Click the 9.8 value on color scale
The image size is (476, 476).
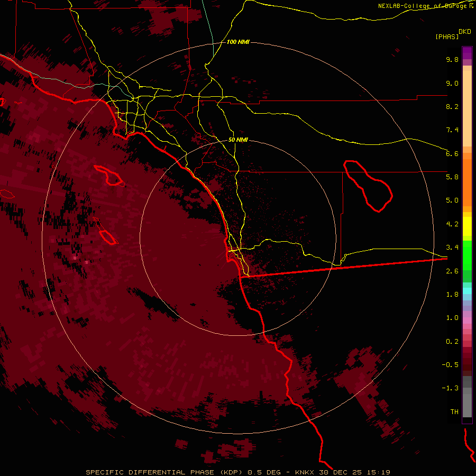point(452,59)
